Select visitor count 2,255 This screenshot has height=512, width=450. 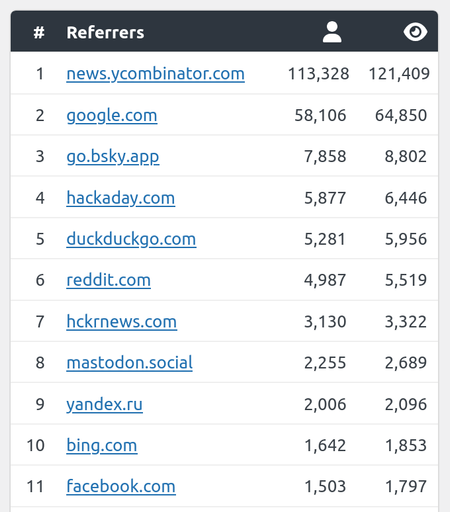click(325, 363)
